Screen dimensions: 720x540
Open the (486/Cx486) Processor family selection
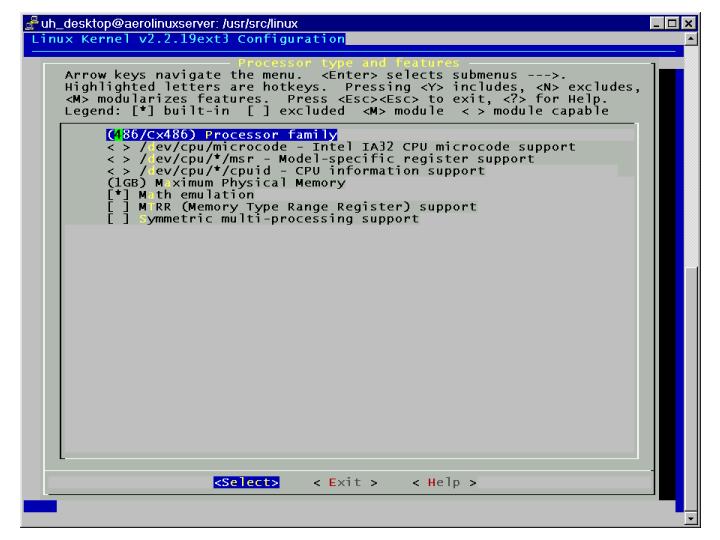pyautogui.click(x=222, y=134)
